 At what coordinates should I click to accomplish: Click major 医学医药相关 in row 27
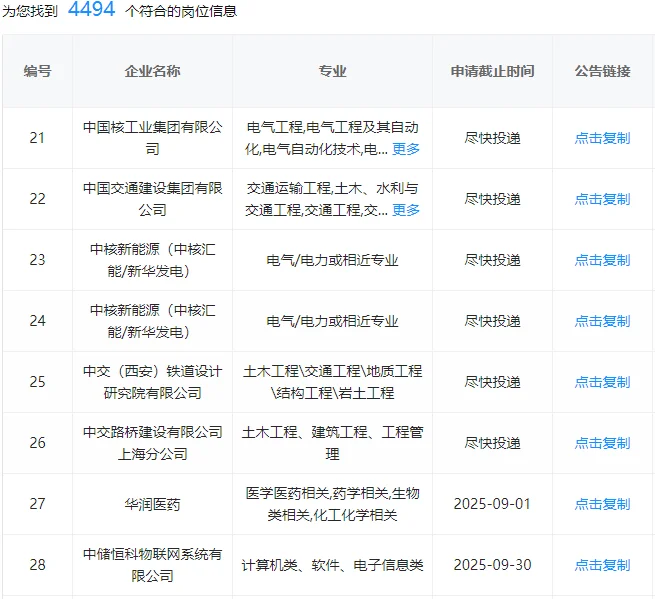pos(287,493)
